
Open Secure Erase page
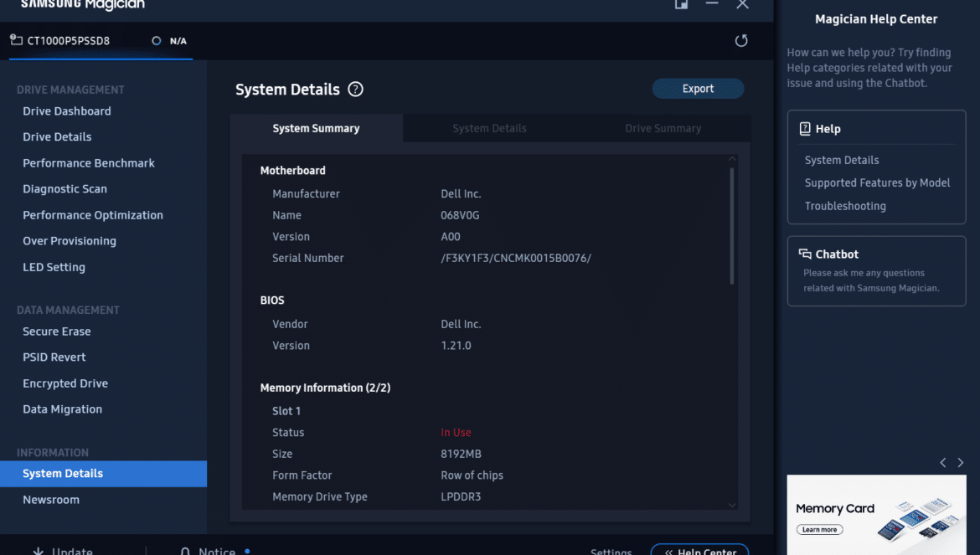pos(57,331)
